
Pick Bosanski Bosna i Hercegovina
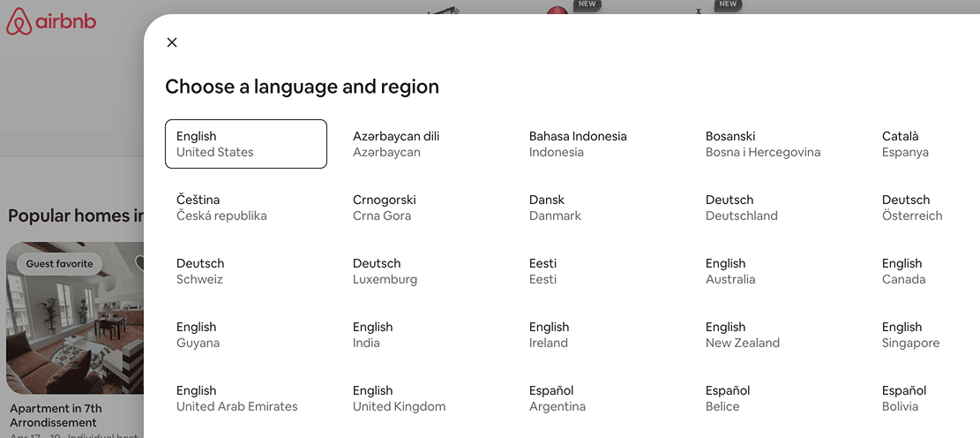[x=763, y=144]
